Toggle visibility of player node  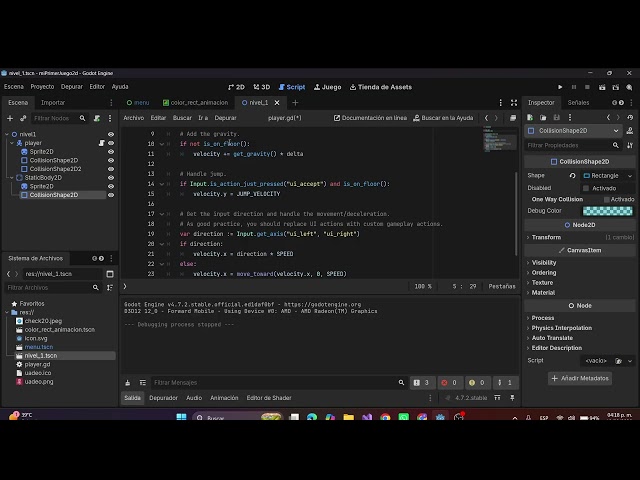click(x=111, y=143)
